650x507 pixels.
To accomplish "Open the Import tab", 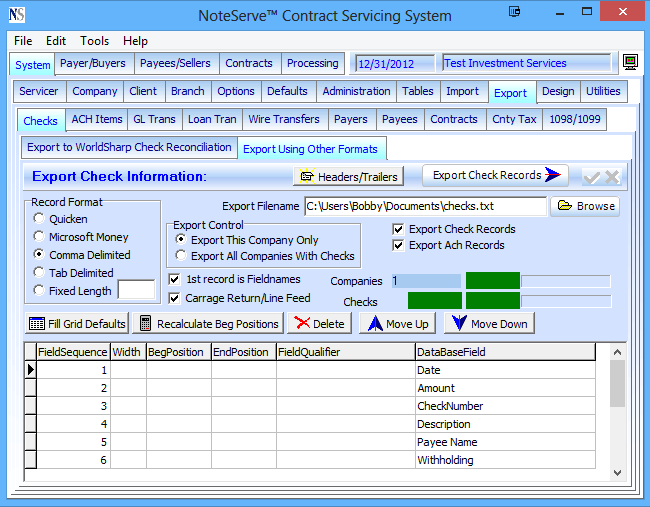I will (463, 91).
